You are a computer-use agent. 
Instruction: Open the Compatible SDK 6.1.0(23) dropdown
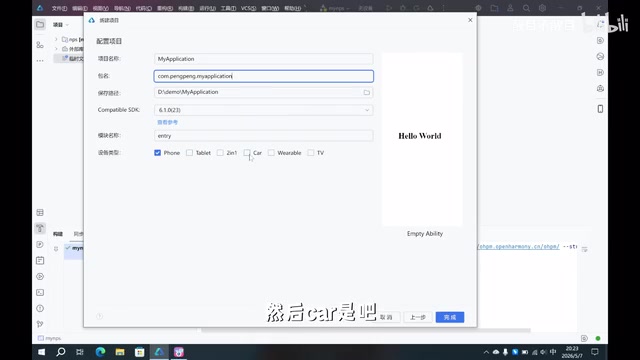[264, 110]
